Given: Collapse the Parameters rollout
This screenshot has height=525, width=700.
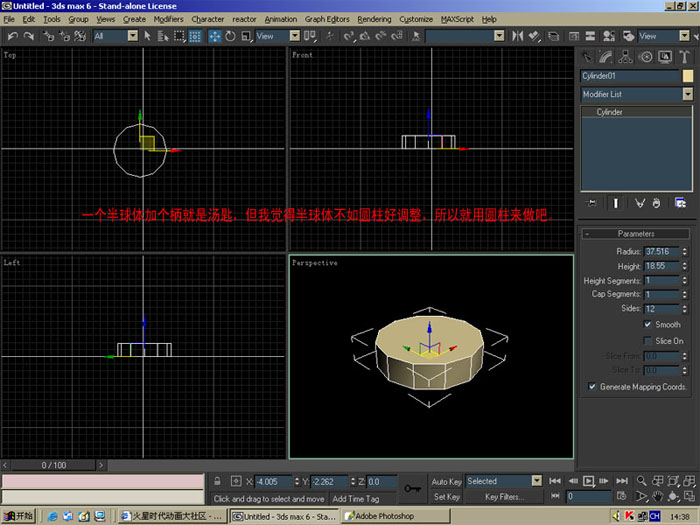Looking at the screenshot, I should point(636,233).
